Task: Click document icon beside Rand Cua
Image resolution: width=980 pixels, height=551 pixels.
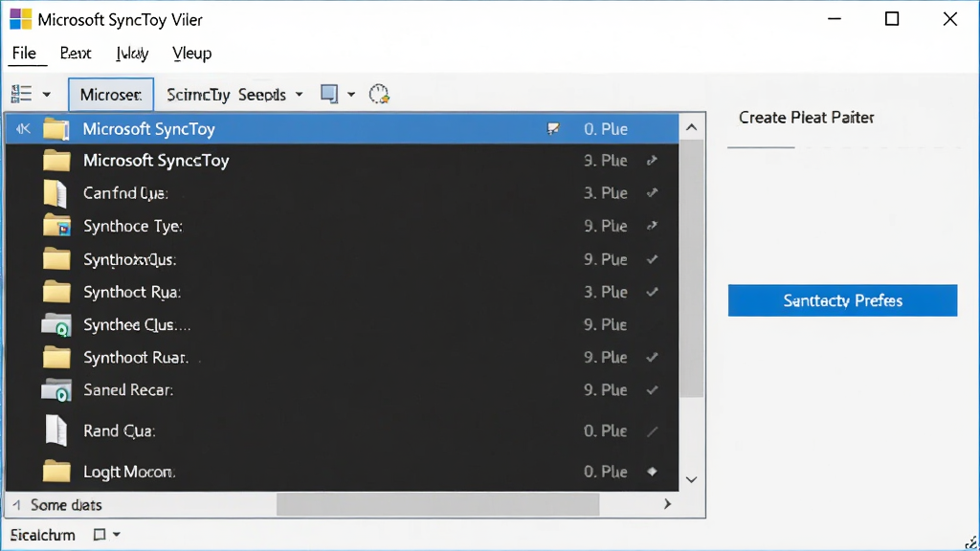Action: [56, 430]
